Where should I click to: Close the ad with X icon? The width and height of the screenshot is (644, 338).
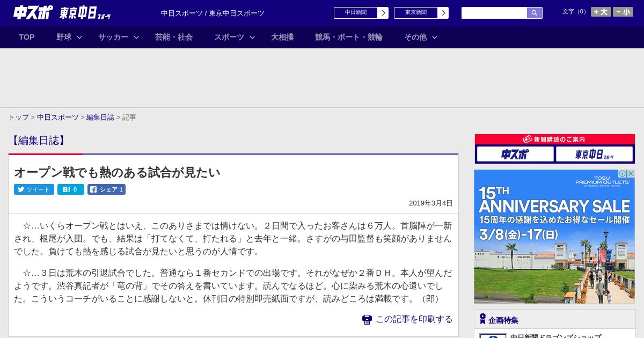click(x=631, y=174)
